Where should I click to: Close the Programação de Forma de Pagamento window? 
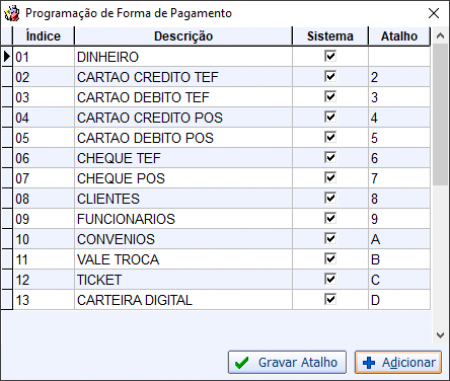click(x=434, y=13)
